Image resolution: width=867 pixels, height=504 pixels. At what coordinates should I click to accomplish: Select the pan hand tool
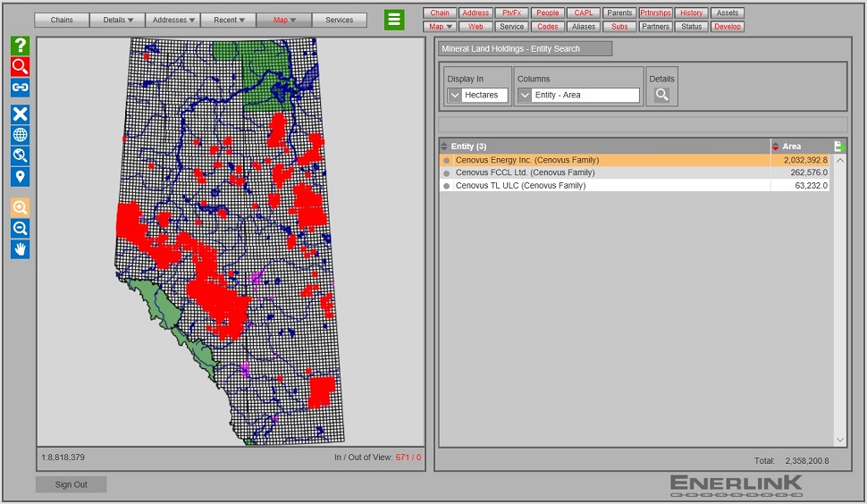20,249
